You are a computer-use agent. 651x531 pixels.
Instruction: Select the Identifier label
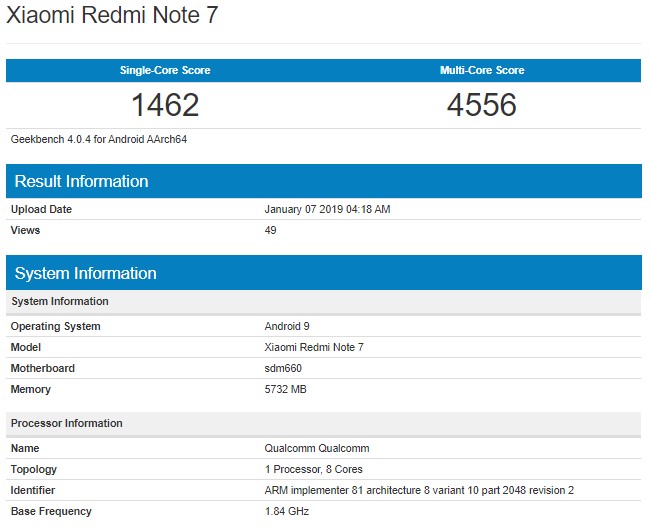[x=32, y=490]
